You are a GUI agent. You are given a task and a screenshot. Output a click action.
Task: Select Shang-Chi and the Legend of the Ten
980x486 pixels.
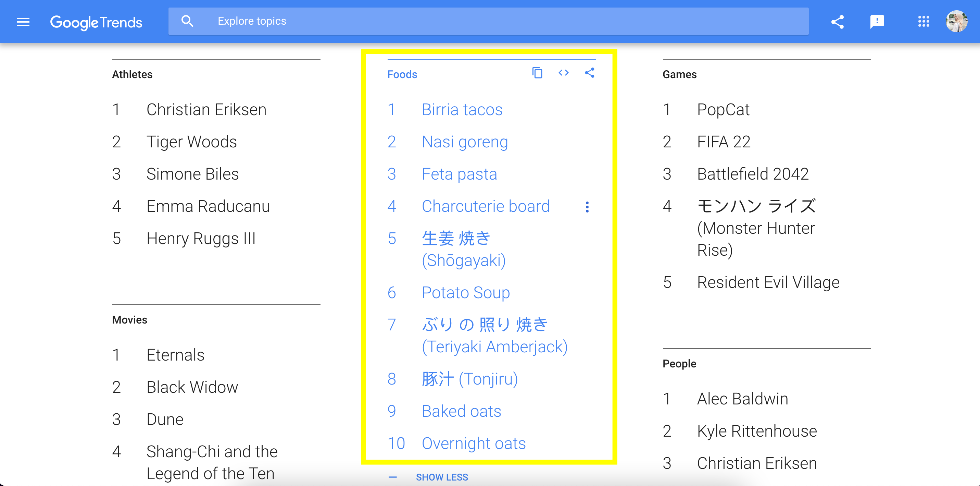[212, 462]
